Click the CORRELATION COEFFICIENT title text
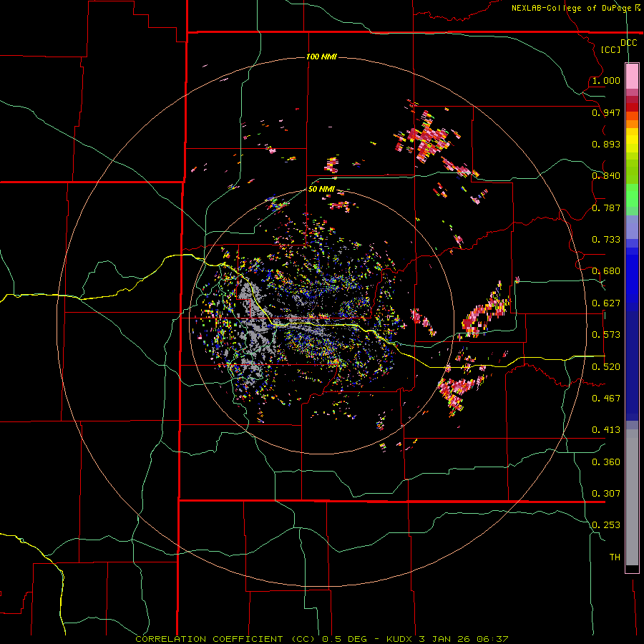Image resolution: width=644 pixels, height=644 pixels. tap(209, 639)
